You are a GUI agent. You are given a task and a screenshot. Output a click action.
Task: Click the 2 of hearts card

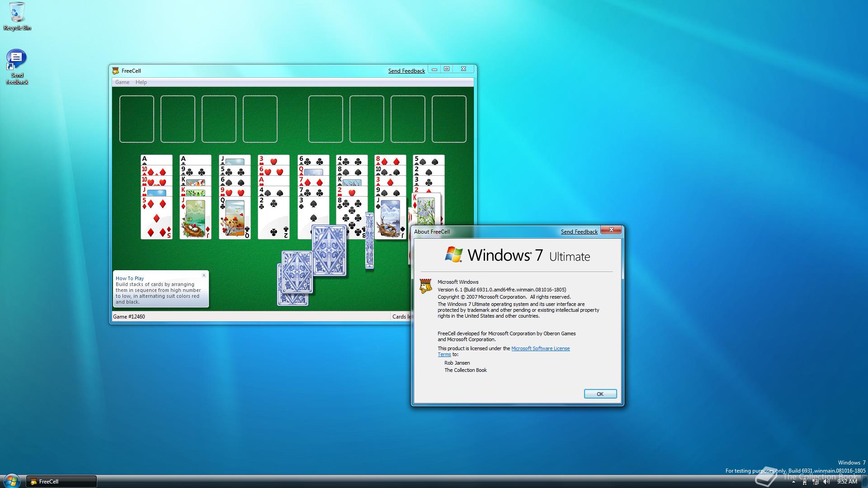tap(352, 191)
